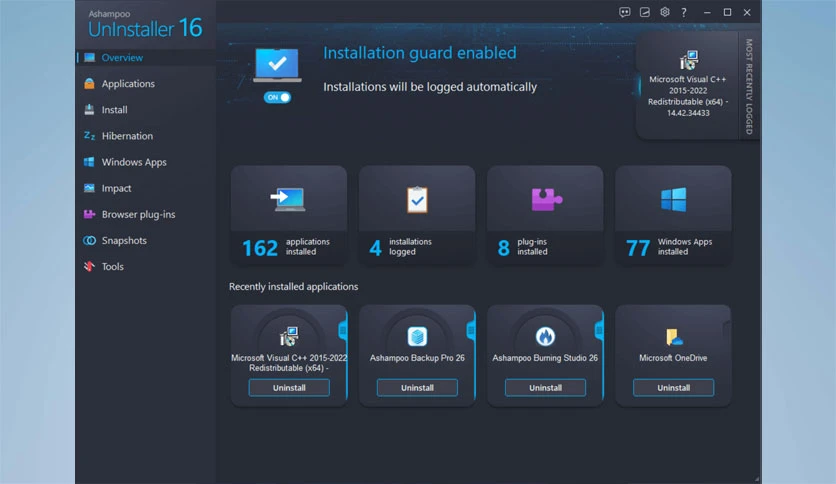The image size is (836, 484).
Task: Click the 'Recently installed applications' label
Action: tap(293, 287)
